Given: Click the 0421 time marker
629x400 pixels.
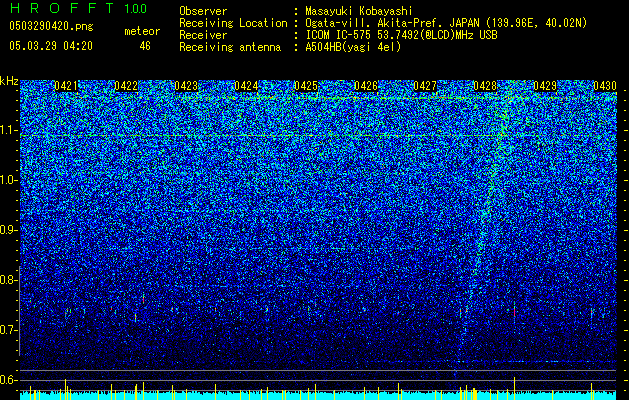Looking at the screenshot, I should point(66,86).
